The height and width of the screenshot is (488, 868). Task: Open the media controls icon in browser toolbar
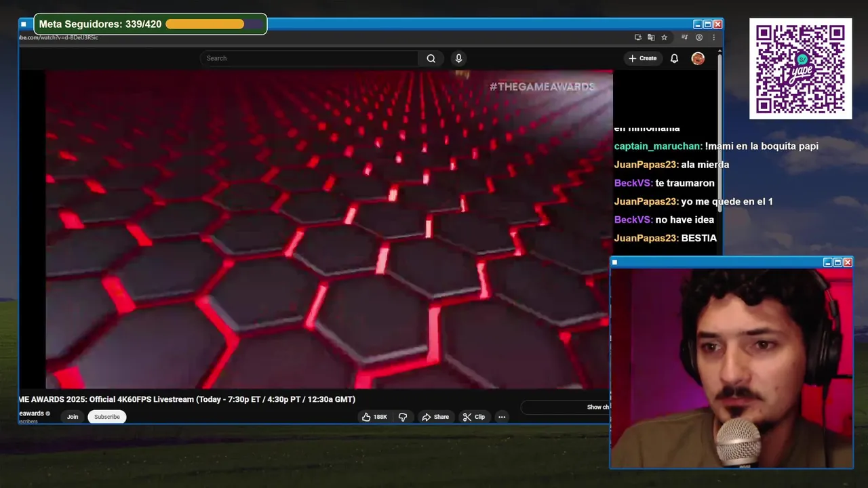(684, 37)
